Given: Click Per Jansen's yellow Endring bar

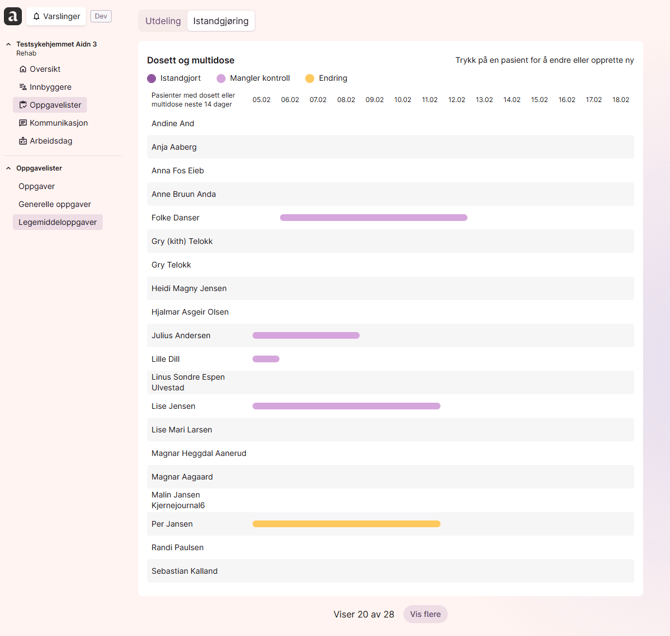Looking at the screenshot, I should pyautogui.click(x=346, y=524).
